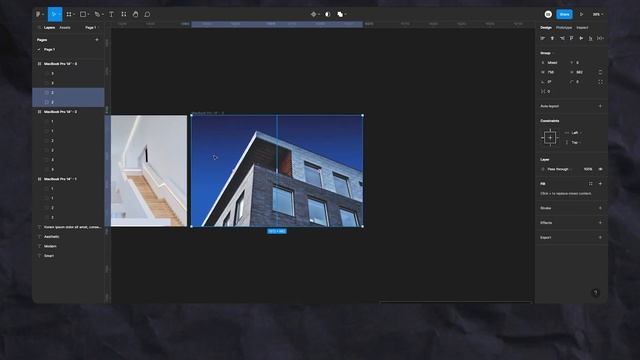Open vertical constraint Top dropdown
The image size is (640, 360).
pyautogui.click(x=574, y=142)
